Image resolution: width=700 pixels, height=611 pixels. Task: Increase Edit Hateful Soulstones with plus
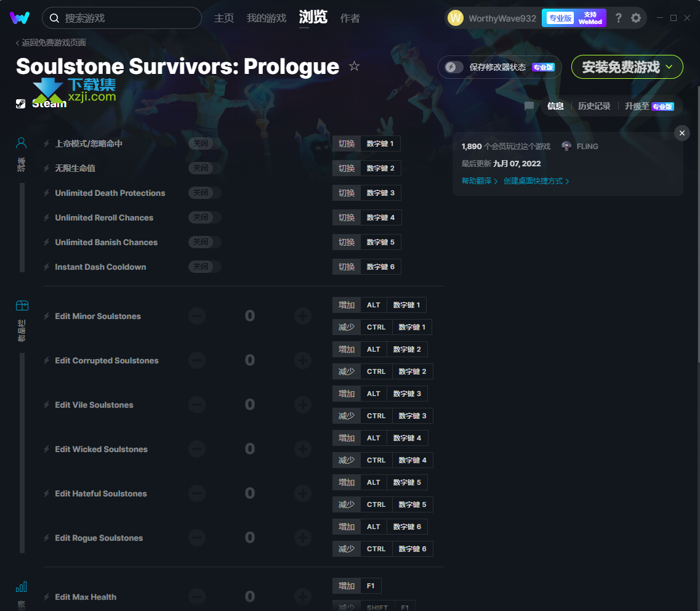pyautogui.click(x=303, y=493)
